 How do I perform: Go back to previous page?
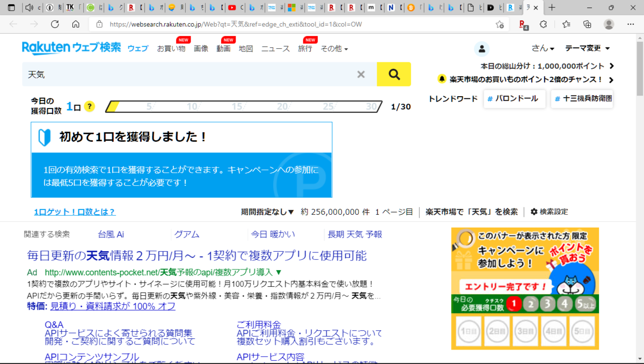click(x=13, y=24)
